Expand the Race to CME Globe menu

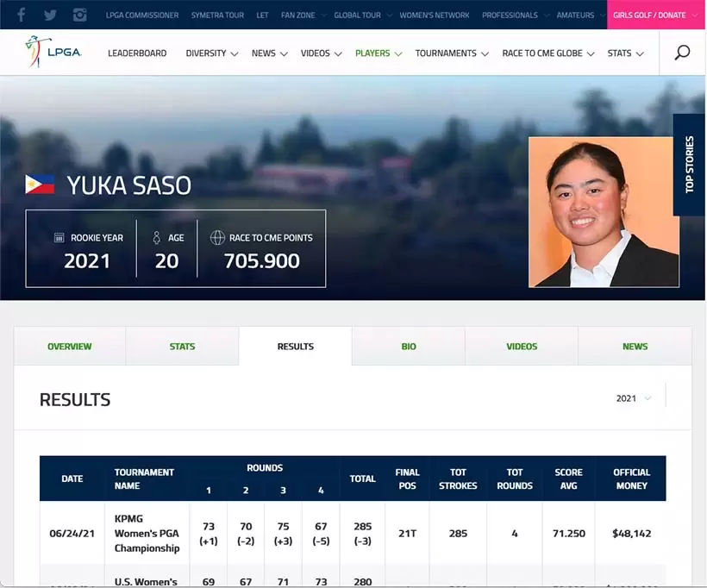(x=547, y=53)
